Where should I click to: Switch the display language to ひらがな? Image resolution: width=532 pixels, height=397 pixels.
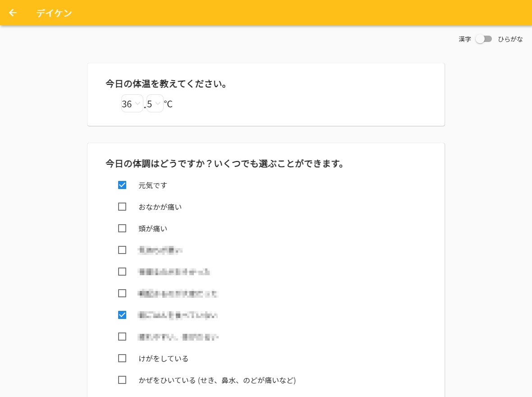pos(484,39)
